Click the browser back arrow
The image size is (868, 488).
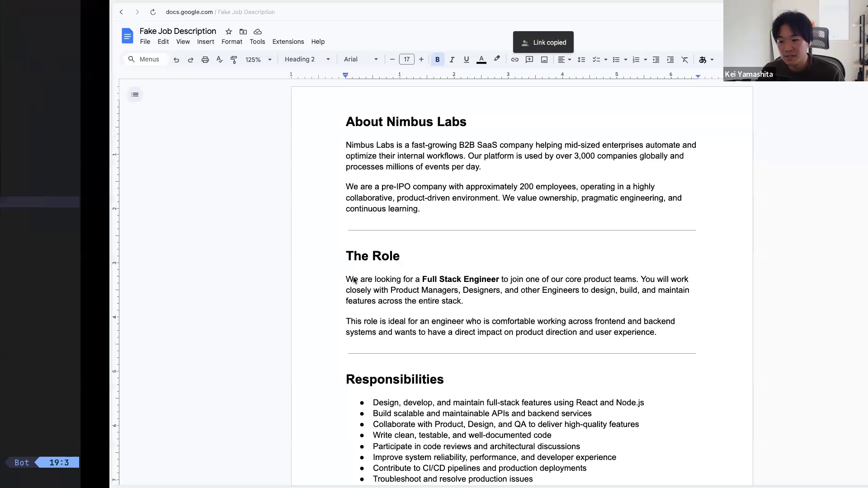pos(121,12)
